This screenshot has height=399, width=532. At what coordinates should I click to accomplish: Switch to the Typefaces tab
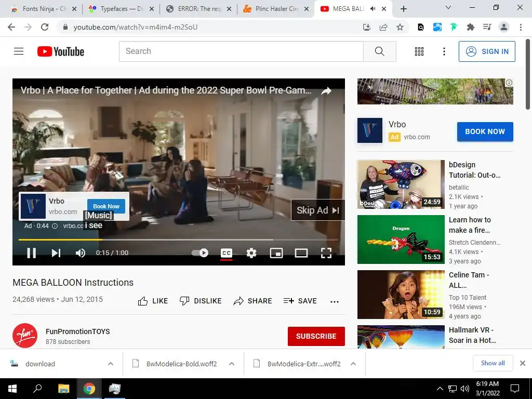tap(120, 9)
